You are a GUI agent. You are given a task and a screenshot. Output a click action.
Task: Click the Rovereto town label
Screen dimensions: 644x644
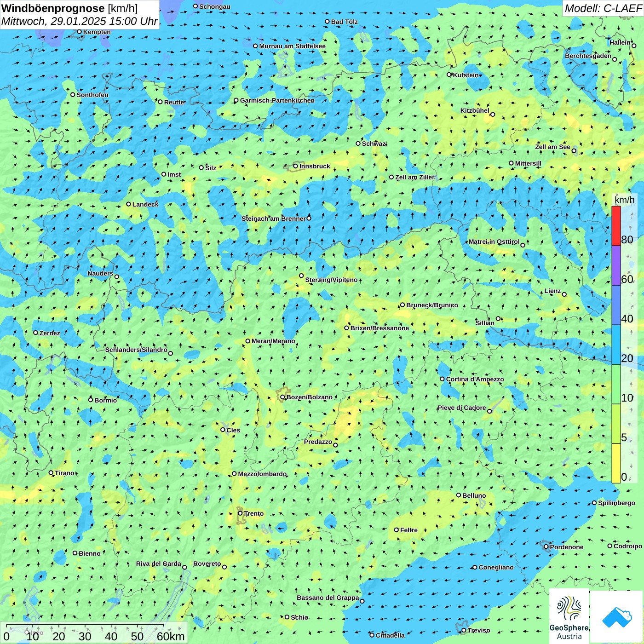coord(207,563)
